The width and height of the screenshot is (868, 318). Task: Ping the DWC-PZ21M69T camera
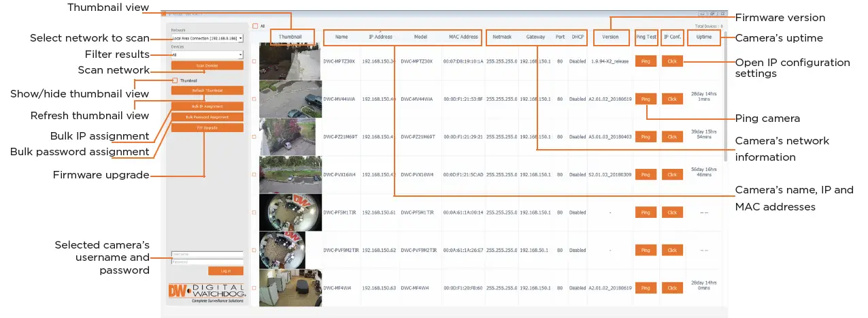point(646,137)
